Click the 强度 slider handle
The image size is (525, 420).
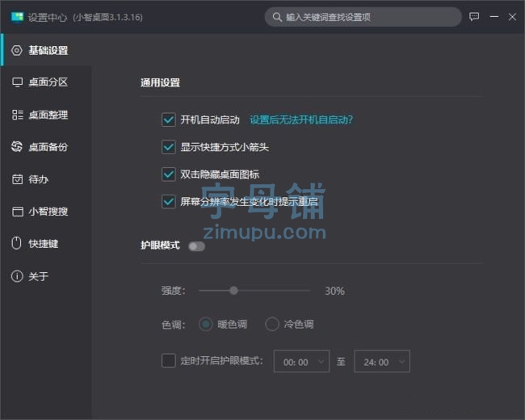tap(233, 291)
